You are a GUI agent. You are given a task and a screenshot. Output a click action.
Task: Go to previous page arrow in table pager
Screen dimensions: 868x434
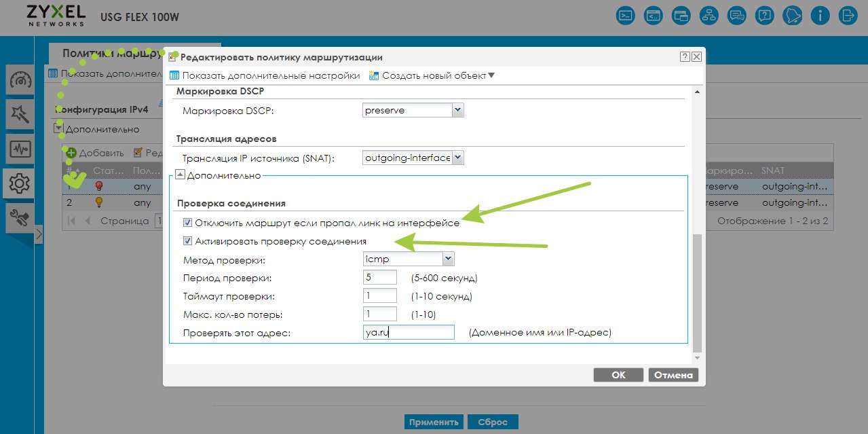[x=87, y=221]
